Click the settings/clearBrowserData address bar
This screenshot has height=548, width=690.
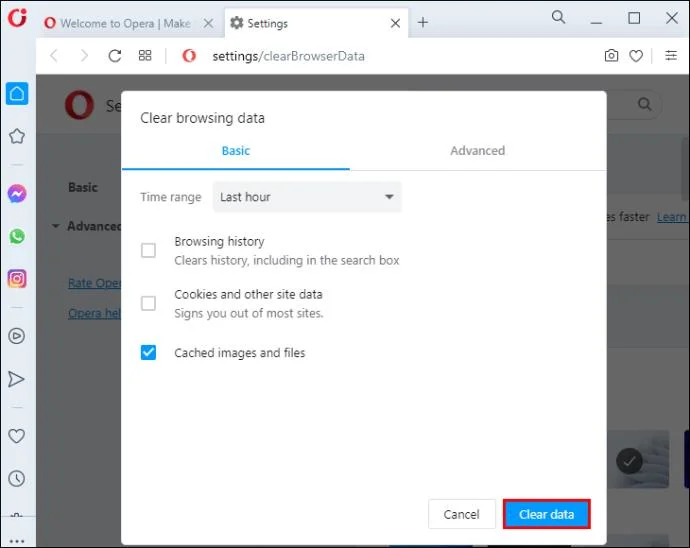pyautogui.click(x=288, y=56)
